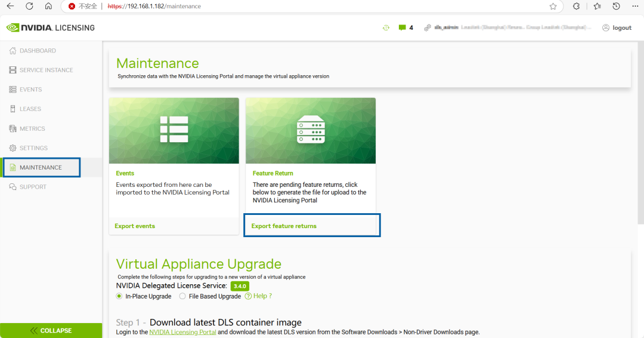Open SERVICE INSTANCE in the sidebar
Image resolution: width=644 pixels, height=338 pixels.
click(x=47, y=70)
